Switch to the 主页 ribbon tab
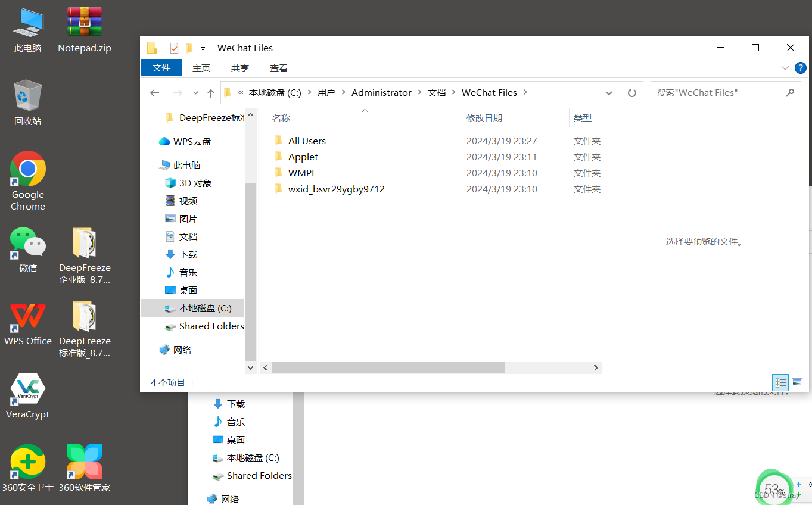The image size is (812, 505). click(x=201, y=68)
